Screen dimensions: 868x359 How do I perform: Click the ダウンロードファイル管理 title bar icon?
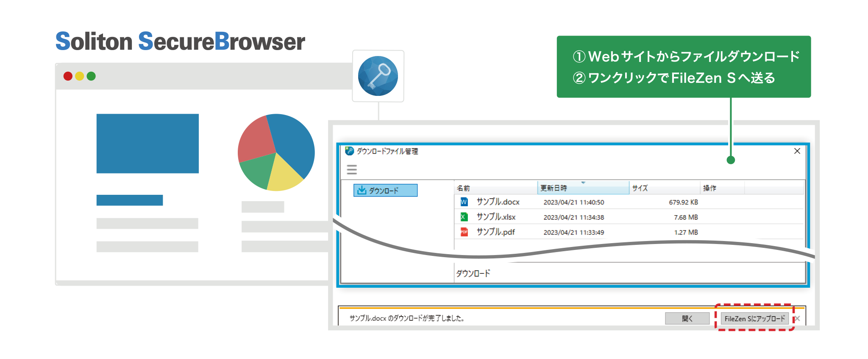[x=349, y=151]
